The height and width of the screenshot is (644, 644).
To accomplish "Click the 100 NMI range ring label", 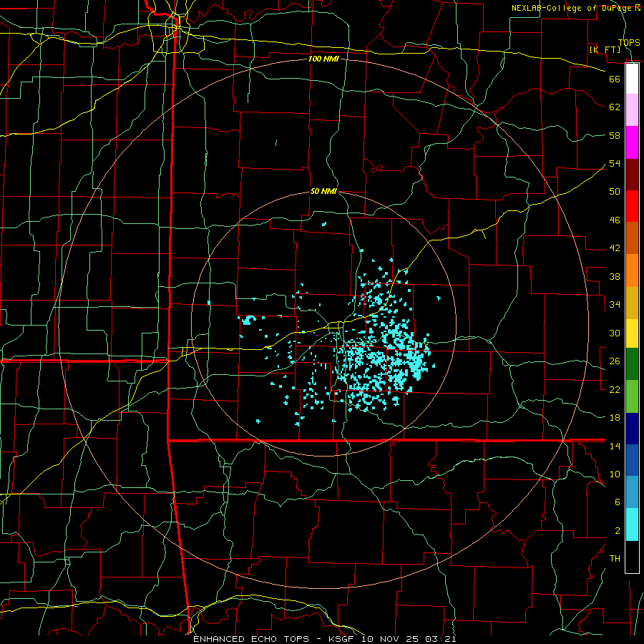I will click(x=323, y=59).
